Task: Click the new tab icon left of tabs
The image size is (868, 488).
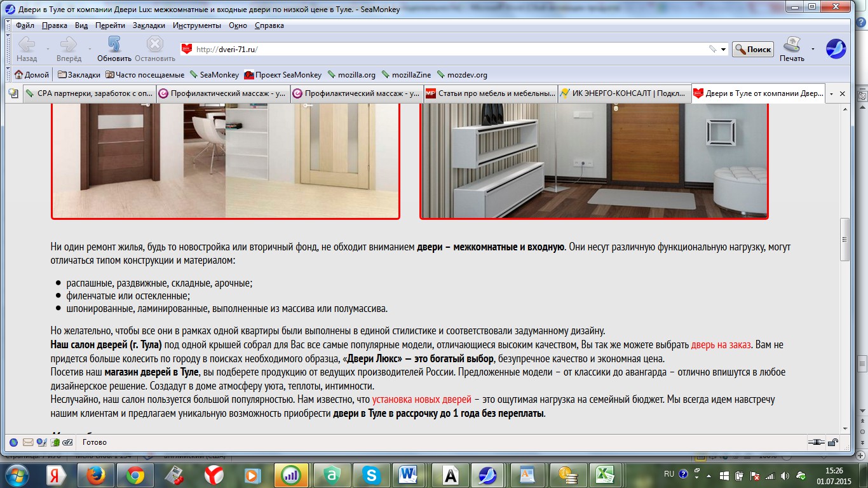Action: point(13,93)
